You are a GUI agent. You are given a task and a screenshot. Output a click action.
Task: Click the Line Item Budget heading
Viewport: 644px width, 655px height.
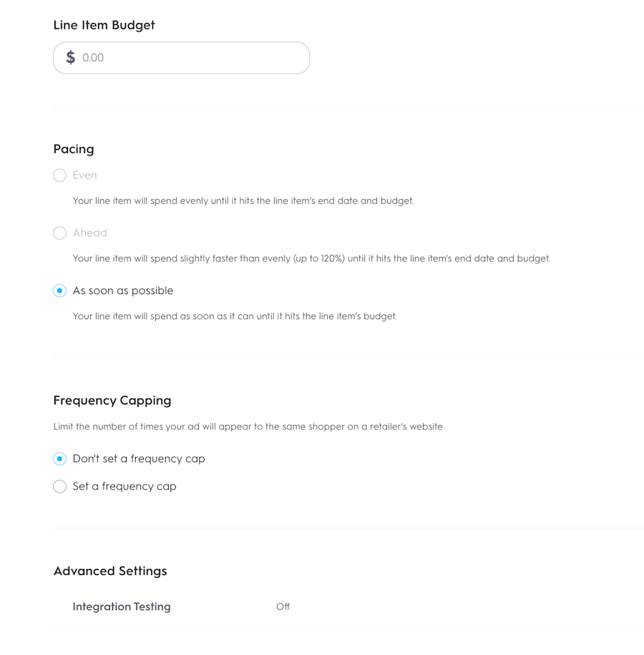click(104, 25)
